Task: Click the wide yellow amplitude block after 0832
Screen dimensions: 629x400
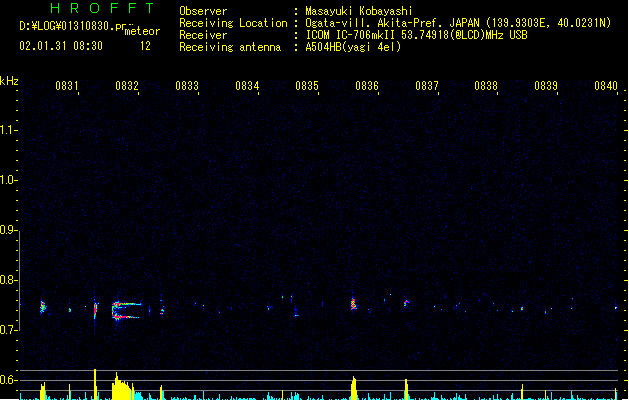Action: (122, 386)
